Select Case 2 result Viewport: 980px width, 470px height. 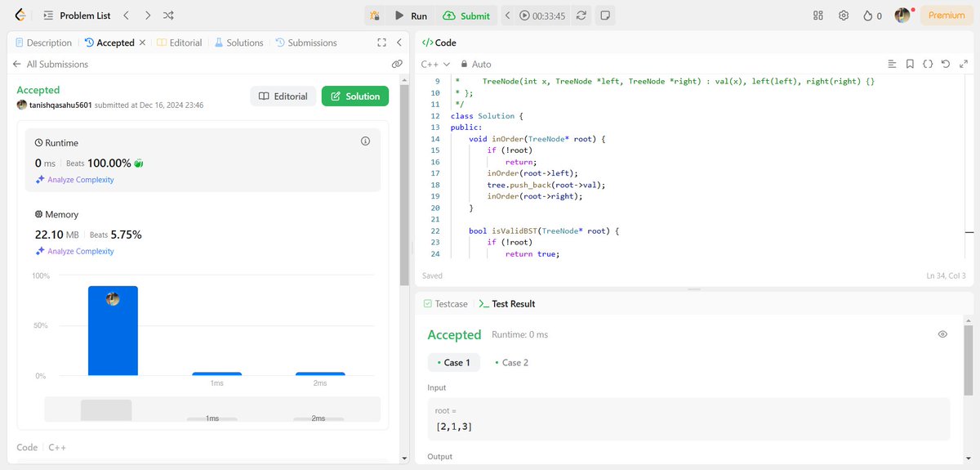[511, 363]
